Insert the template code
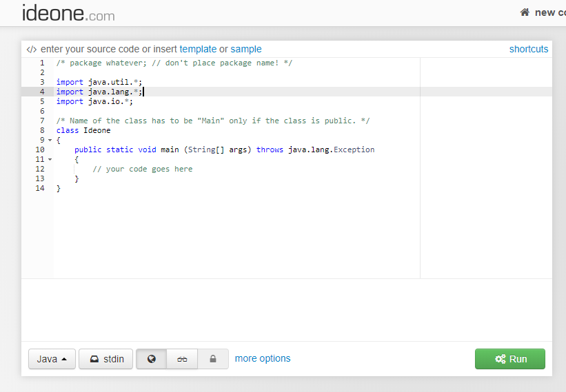This screenshot has width=566, height=392. [x=198, y=49]
